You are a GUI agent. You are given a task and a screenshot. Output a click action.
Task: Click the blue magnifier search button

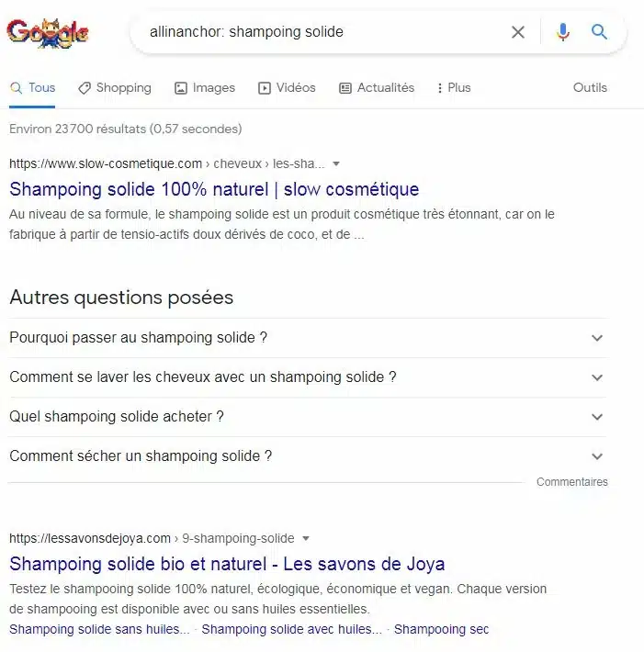[599, 31]
